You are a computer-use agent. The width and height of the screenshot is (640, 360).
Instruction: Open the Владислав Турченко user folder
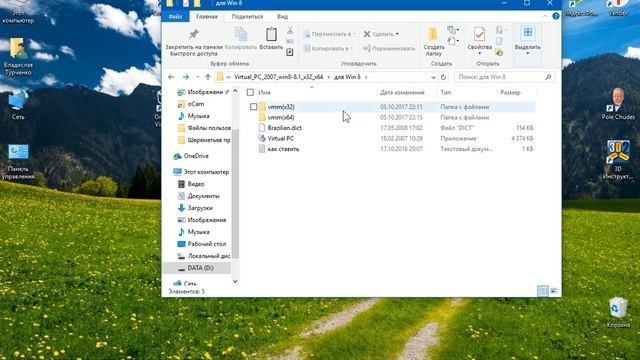(x=18, y=56)
